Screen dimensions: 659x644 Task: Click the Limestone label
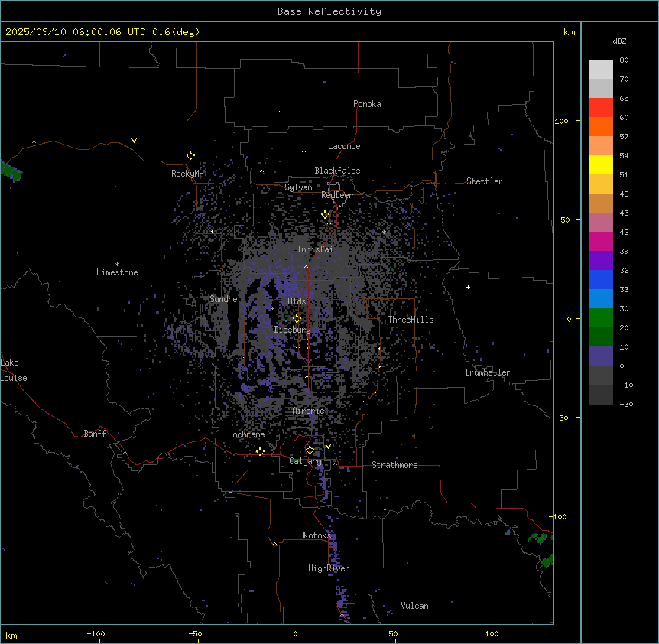coord(117,272)
